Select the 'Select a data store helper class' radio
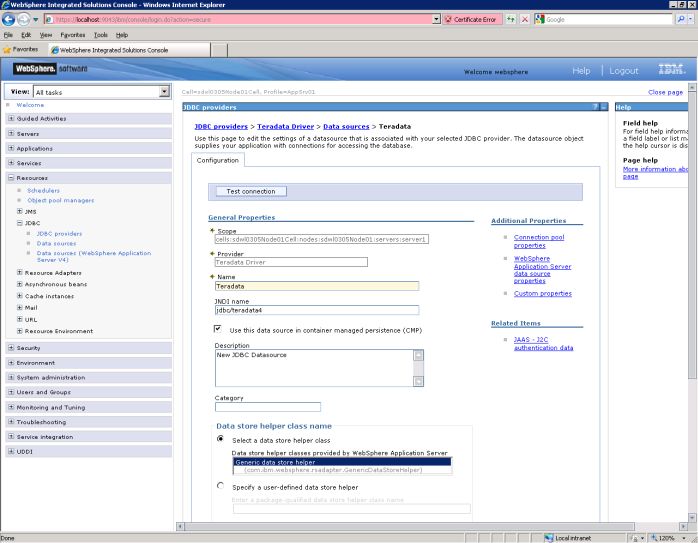The height and width of the screenshot is (543, 698). (220, 439)
